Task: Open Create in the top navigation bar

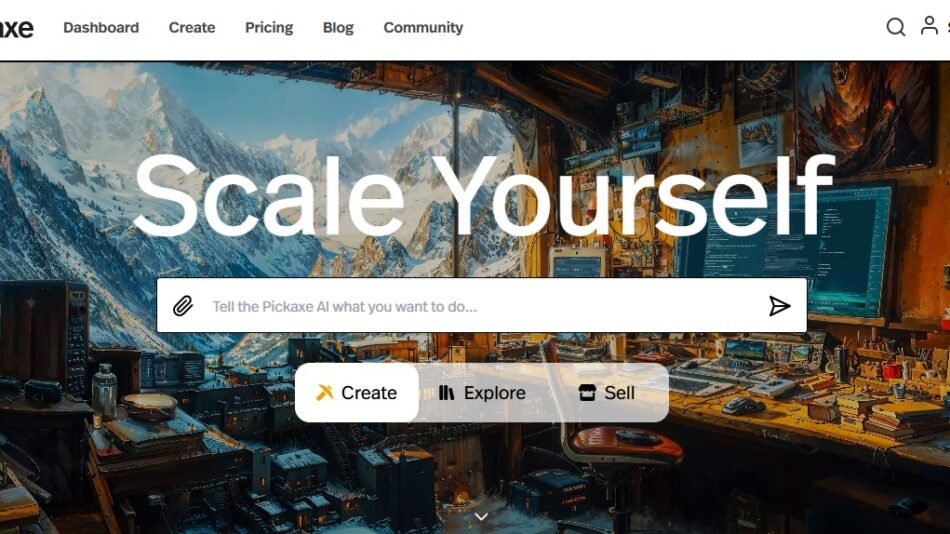Action: click(x=192, y=27)
